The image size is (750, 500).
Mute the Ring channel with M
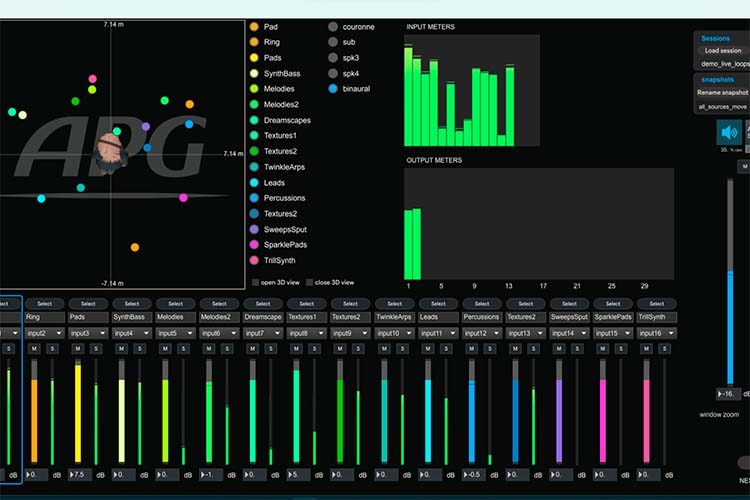(x=34, y=349)
